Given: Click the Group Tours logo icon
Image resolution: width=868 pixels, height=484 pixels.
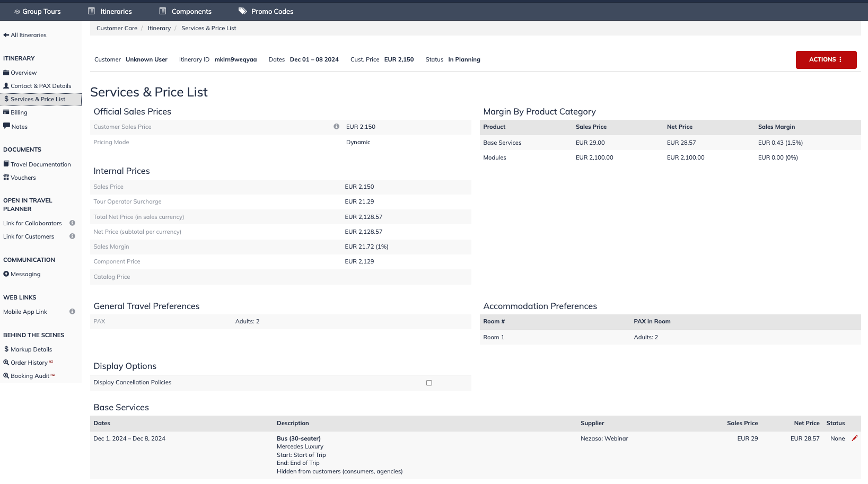Looking at the screenshot, I should [x=17, y=12].
